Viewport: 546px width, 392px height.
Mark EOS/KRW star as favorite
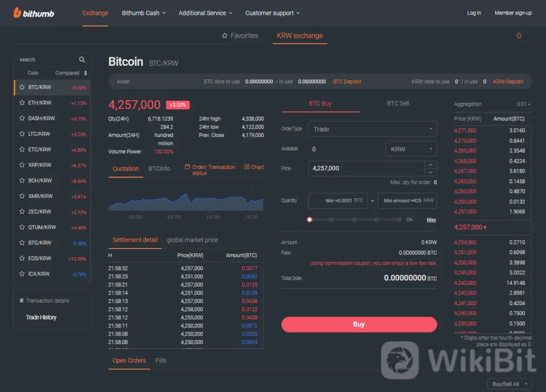[x=22, y=259]
